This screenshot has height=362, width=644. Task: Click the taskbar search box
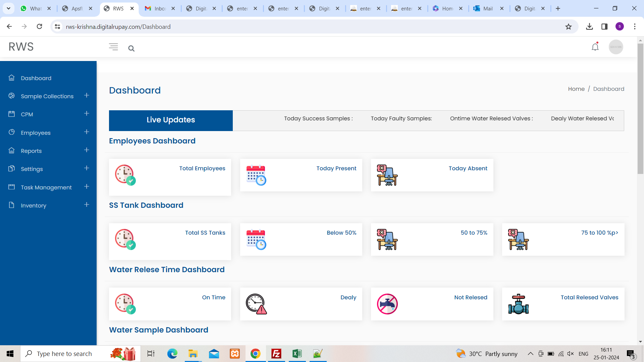[x=80, y=354]
